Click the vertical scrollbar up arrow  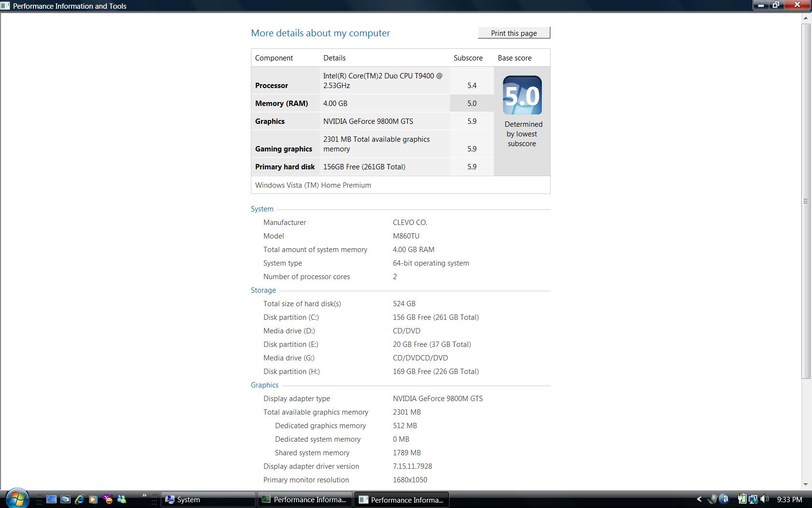point(806,18)
